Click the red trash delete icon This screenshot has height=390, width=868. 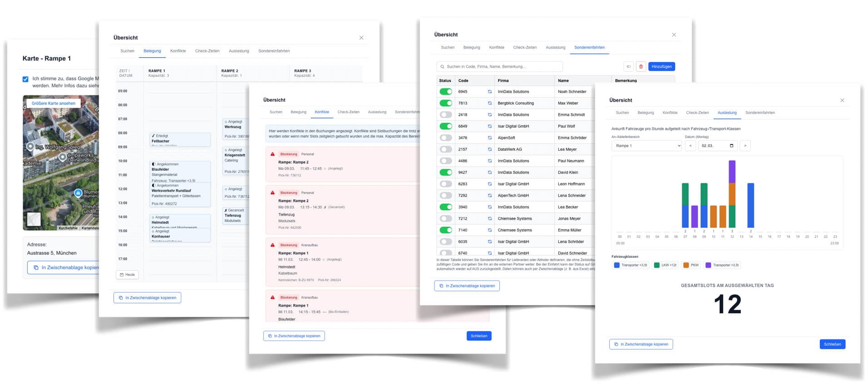[641, 67]
